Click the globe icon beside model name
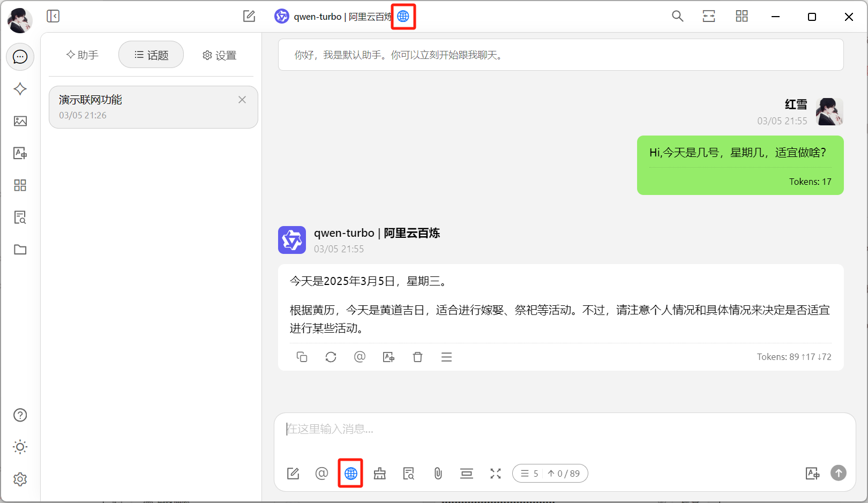The width and height of the screenshot is (868, 503). click(403, 17)
